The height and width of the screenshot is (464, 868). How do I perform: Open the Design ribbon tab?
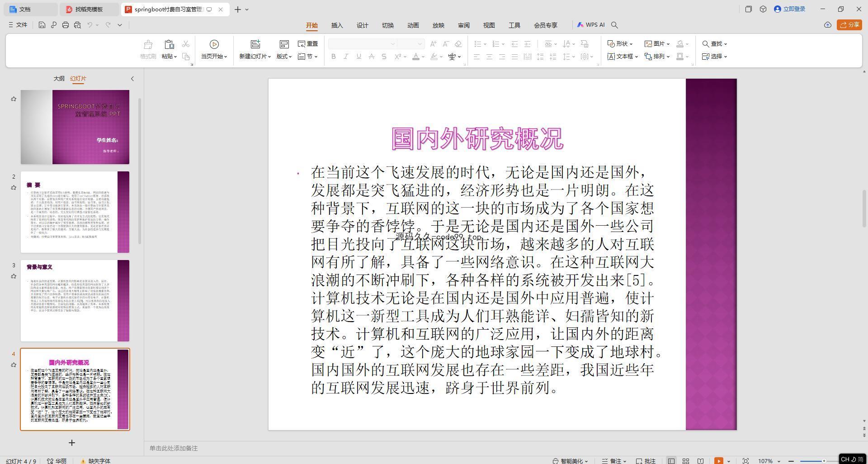[x=362, y=25]
